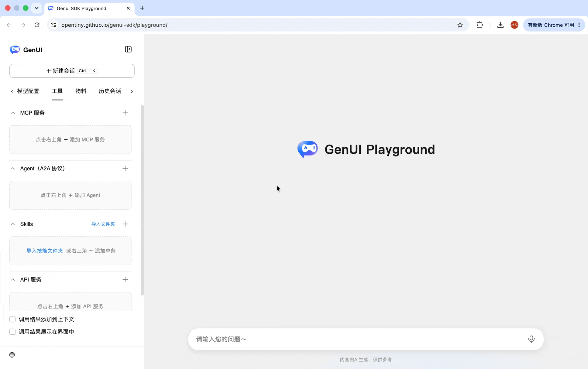Open Chrome three-dot menu
The image size is (588, 369).
pyautogui.click(x=579, y=25)
